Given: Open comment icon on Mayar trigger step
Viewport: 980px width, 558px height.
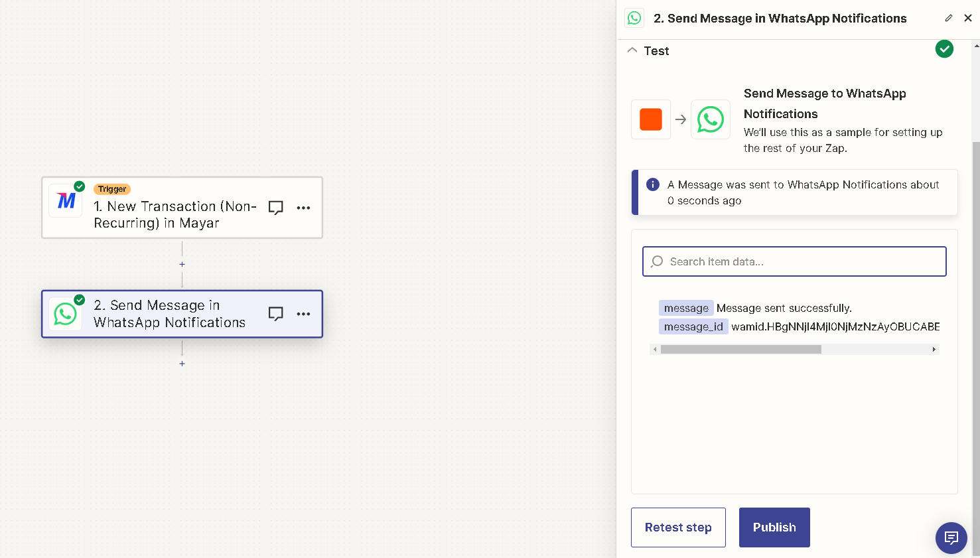Looking at the screenshot, I should point(276,208).
